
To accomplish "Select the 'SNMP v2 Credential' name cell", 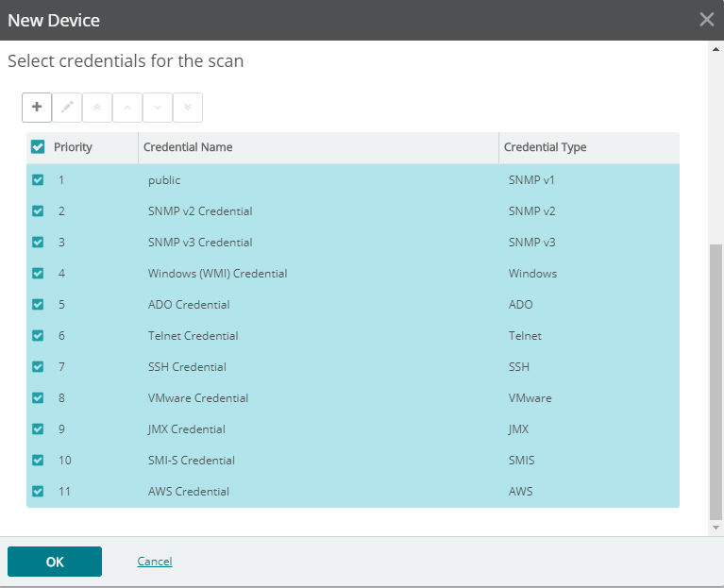I will tap(200, 210).
